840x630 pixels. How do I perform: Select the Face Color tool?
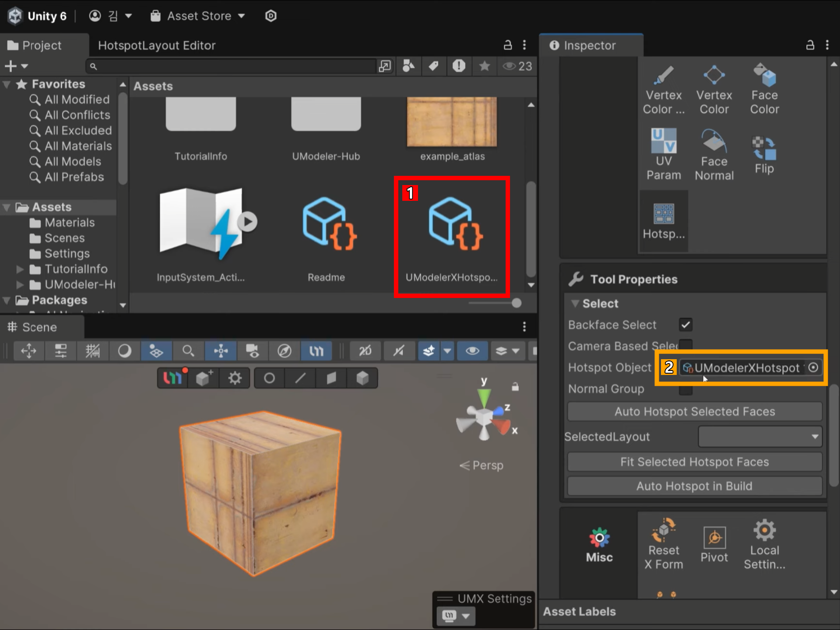(x=764, y=90)
